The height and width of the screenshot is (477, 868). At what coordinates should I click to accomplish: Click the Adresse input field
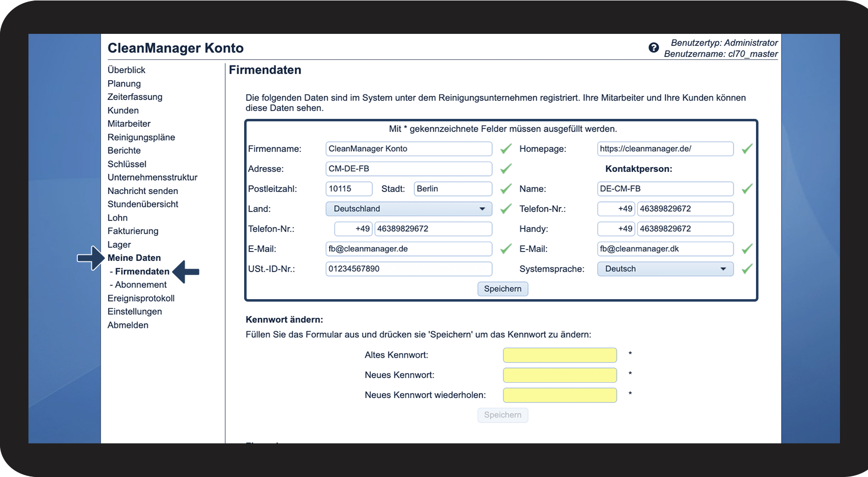(x=409, y=169)
